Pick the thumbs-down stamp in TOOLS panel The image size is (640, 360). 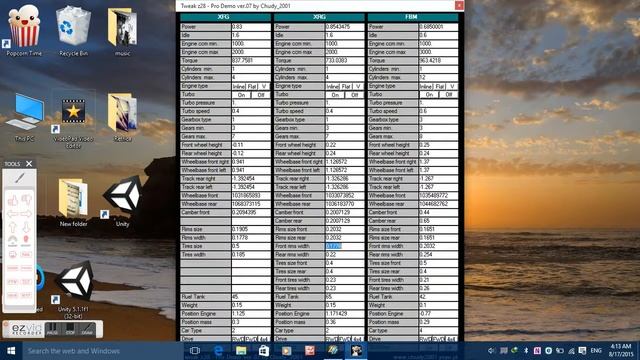[26, 200]
